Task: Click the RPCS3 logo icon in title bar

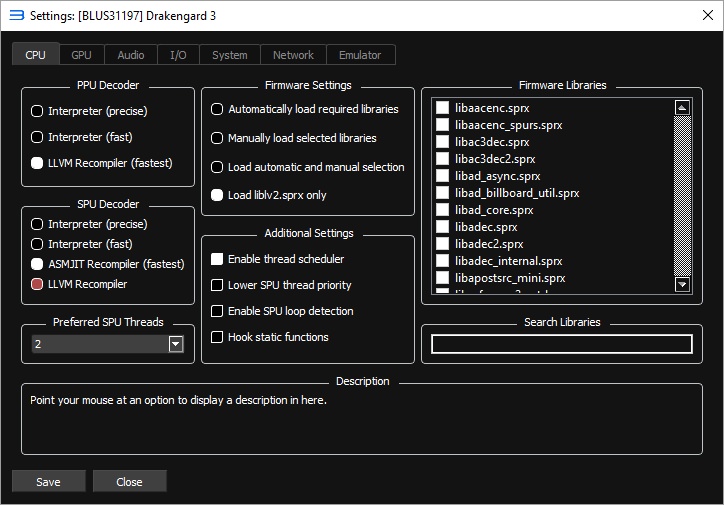Action: tap(17, 15)
